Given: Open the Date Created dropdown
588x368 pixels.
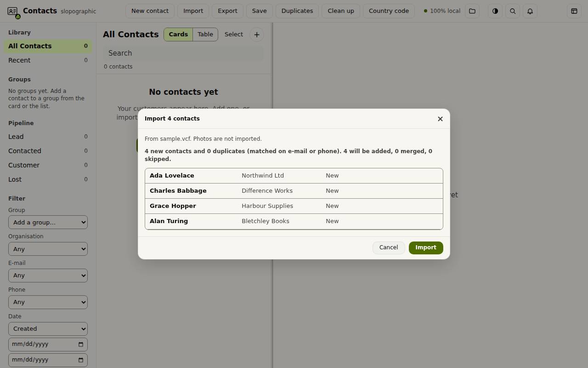Looking at the screenshot, I should pos(48,329).
